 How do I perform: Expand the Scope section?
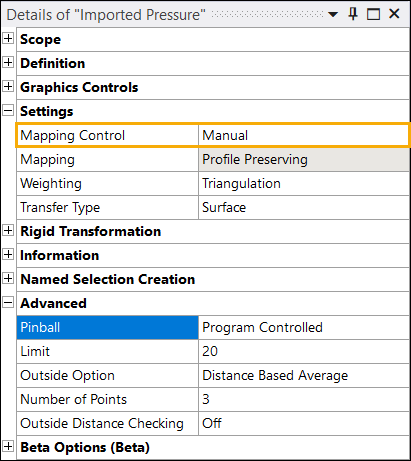[x=8, y=38]
